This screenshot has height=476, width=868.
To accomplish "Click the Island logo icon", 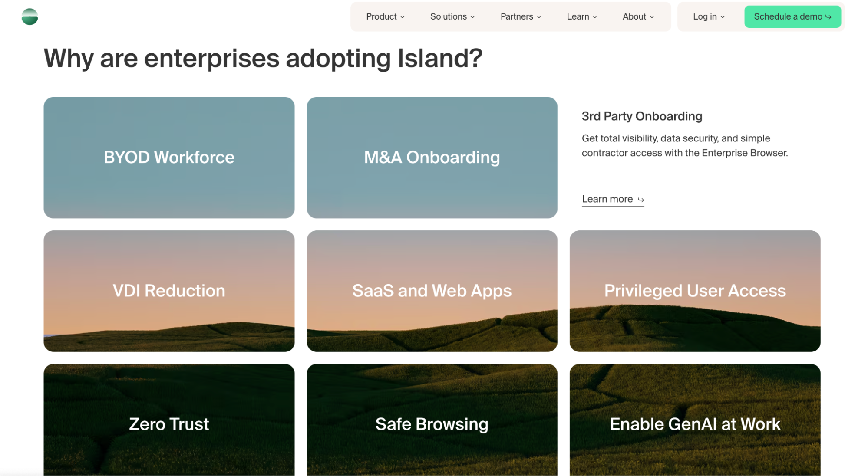I will tap(30, 17).
